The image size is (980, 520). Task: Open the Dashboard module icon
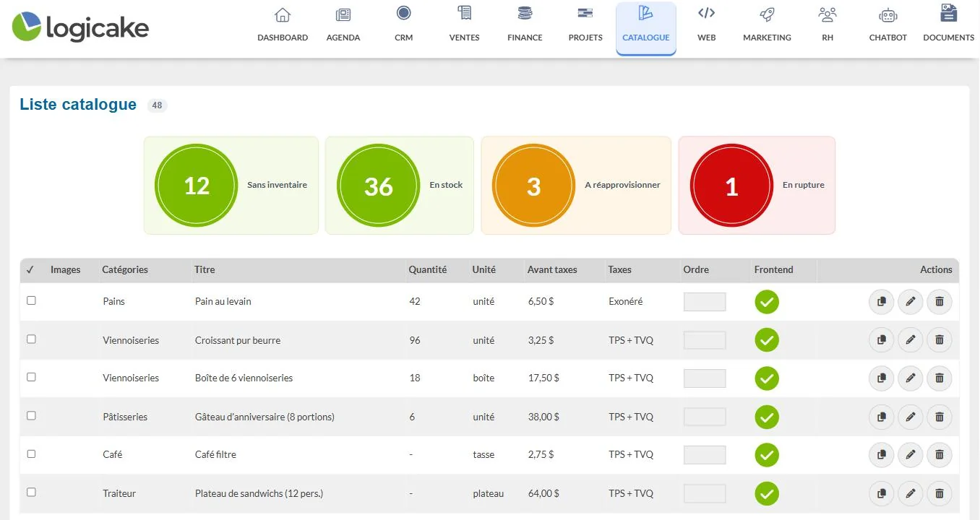[x=283, y=14]
